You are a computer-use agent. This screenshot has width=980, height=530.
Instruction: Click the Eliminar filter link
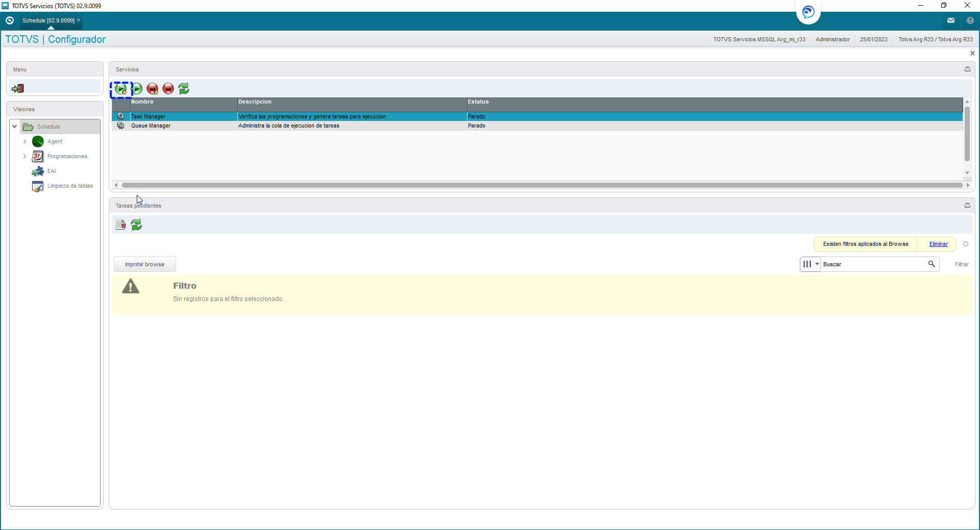pos(938,244)
